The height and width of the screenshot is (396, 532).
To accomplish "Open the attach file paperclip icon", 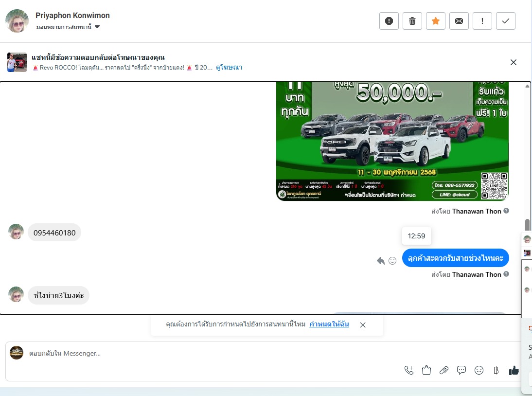I will (x=443, y=371).
